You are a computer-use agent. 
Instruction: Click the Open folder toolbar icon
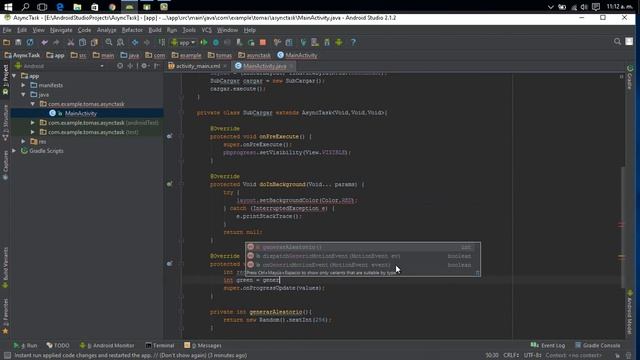(7, 42)
